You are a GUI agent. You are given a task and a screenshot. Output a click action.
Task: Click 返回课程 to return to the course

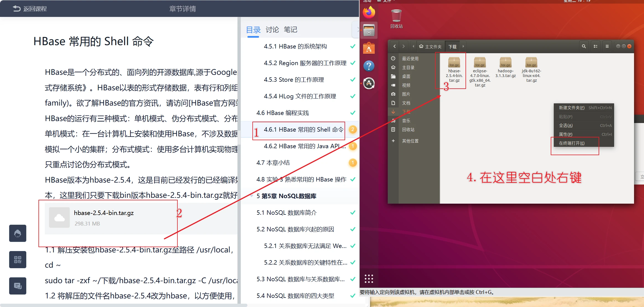pyautogui.click(x=30, y=9)
